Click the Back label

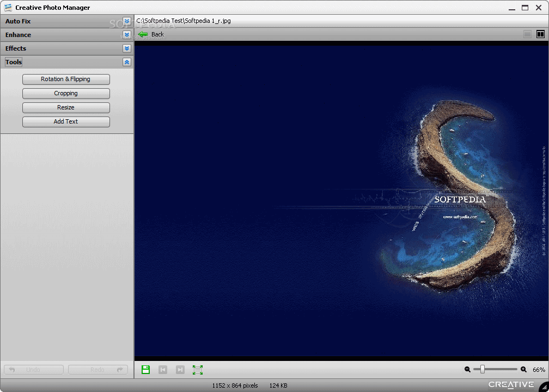157,34
